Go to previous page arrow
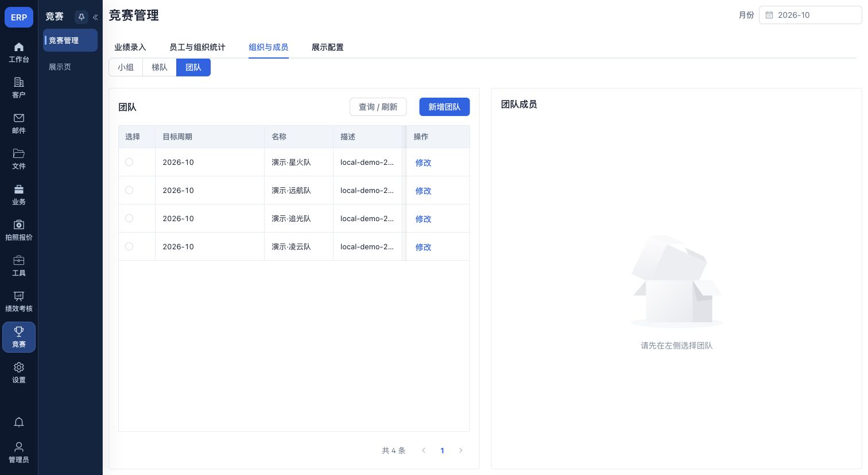This screenshot has width=868, height=475. point(424,450)
